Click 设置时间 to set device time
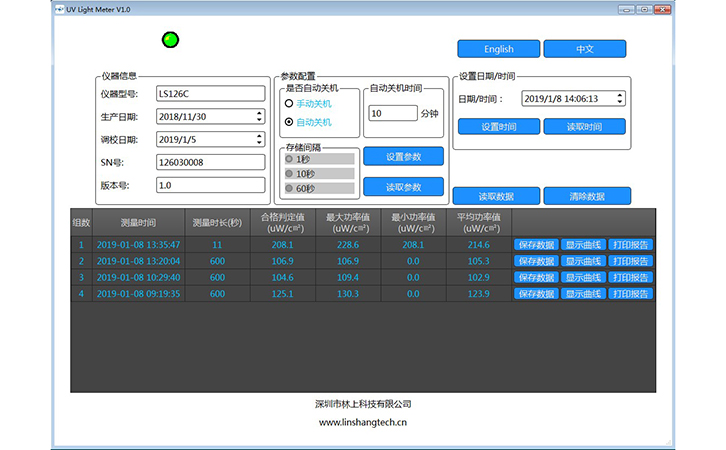Image resolution: width=726 pixels, height=450 pixels. (498, 127)
